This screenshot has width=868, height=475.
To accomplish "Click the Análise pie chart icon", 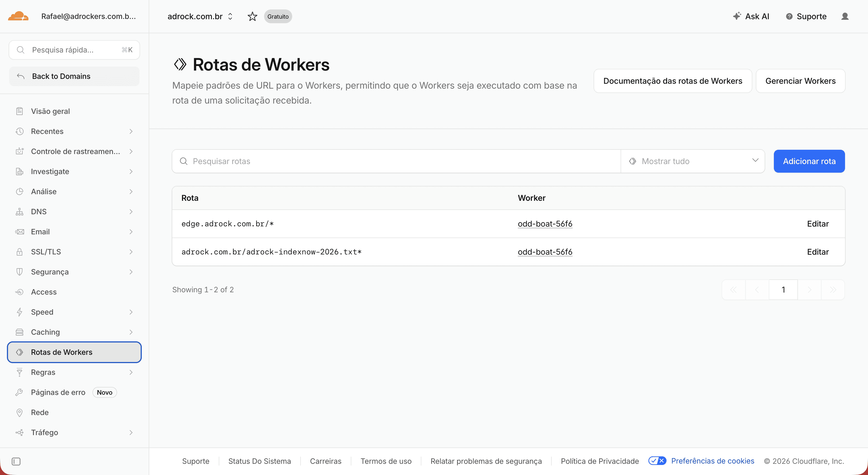I will point(20,192).
